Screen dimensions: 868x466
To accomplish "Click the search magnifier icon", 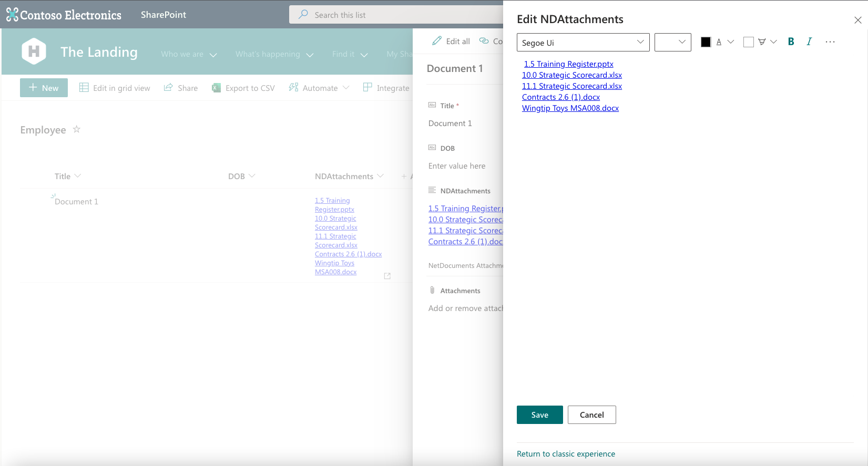I will coord(303,15).
